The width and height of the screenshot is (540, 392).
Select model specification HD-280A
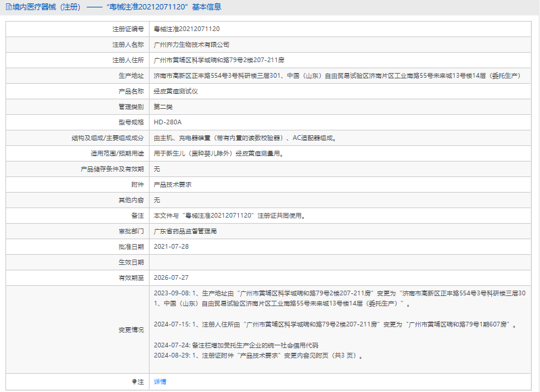click(x=168, y=122)
